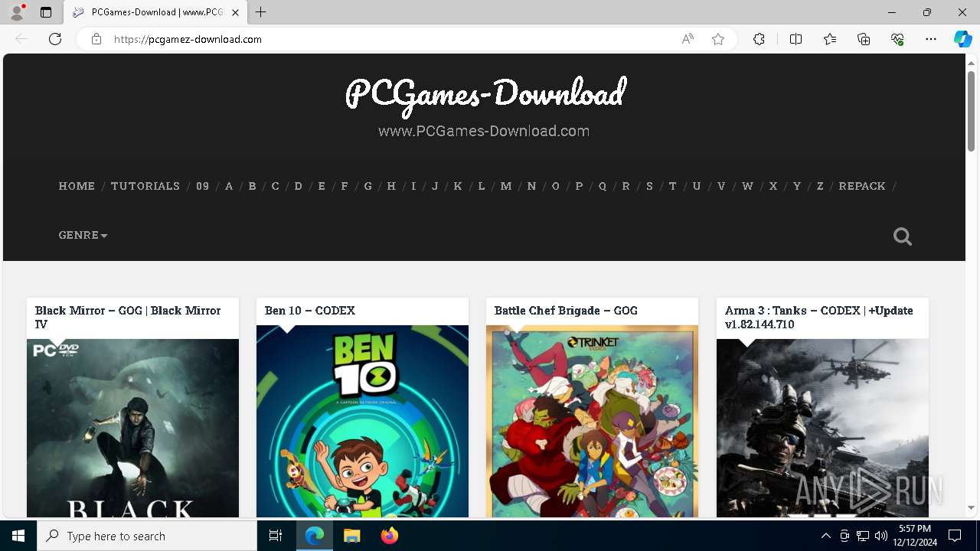The height and width of the screenshot is (551, 980).
Task: View site information lock icon
Action: (96, 39)
